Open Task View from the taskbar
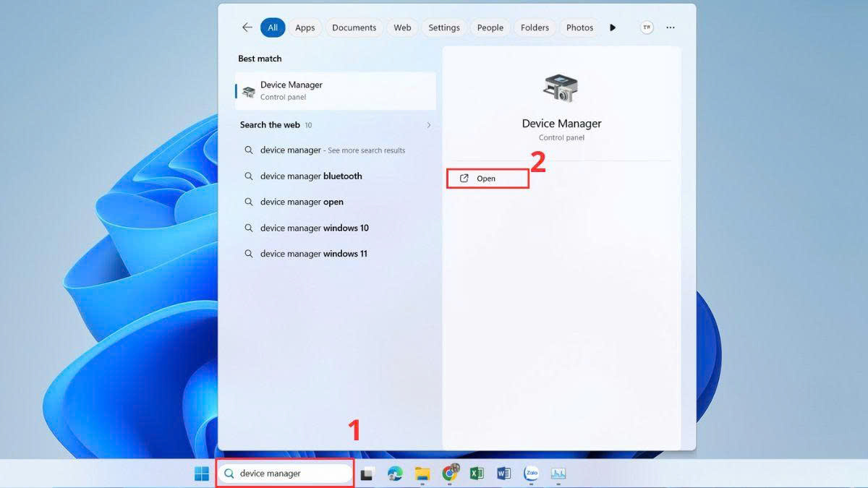Viewport: 868px width, 488px height. [367, 474]
